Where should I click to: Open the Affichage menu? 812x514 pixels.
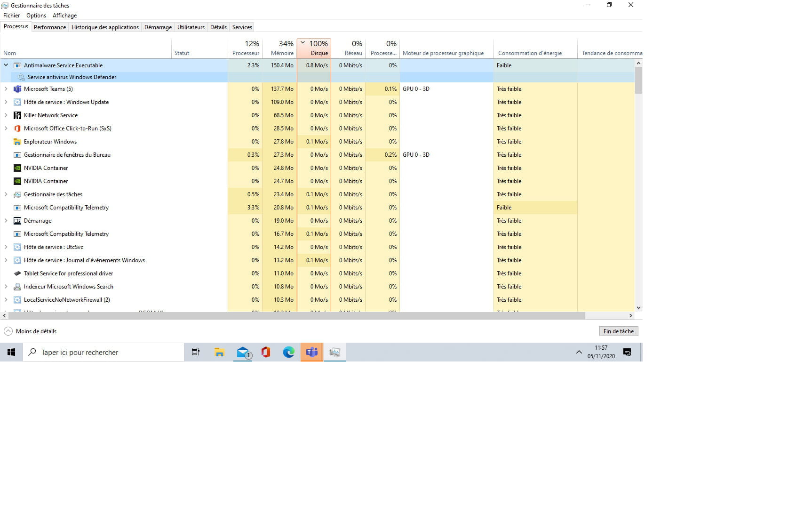(x=65, y=16)
